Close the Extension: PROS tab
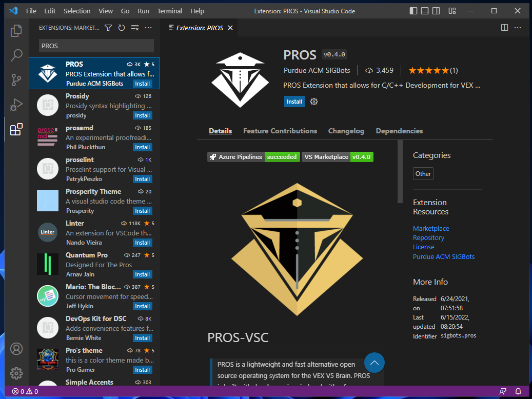532x399 pixels. click(230, 28)
